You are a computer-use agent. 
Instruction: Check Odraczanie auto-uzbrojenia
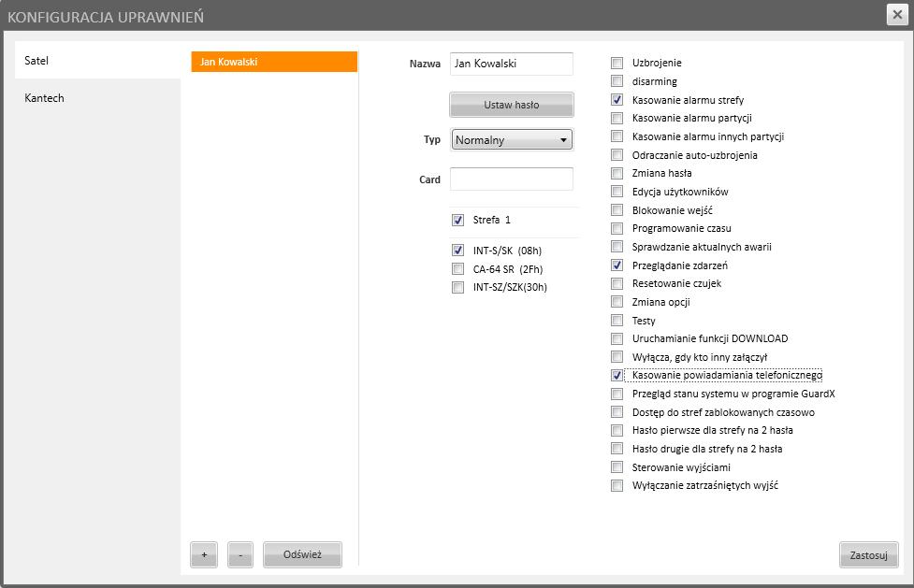[x=617, y=155]
